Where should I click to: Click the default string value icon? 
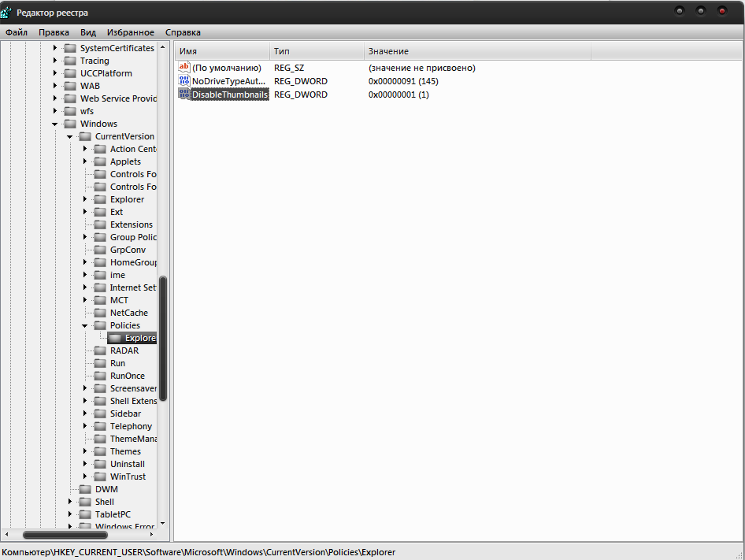(184, 68)
